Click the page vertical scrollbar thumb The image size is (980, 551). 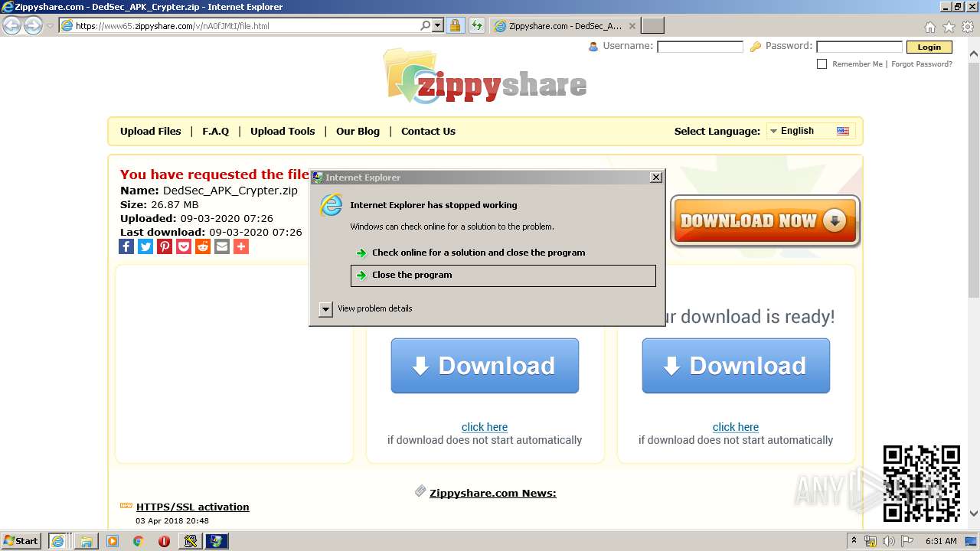click(974, 180)
